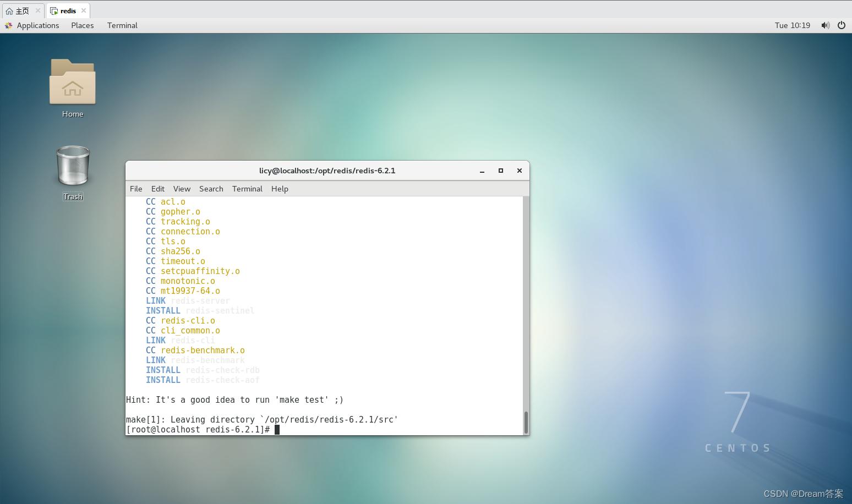Close the terminal window
852x504 pixels.
click(x=520, y=171)
